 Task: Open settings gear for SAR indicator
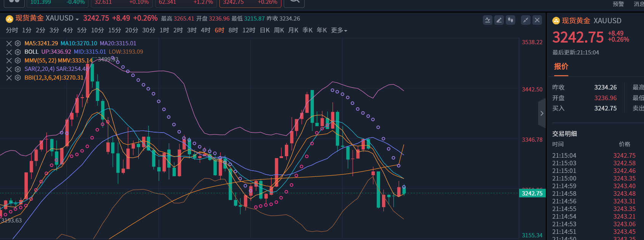click(18, 69)
